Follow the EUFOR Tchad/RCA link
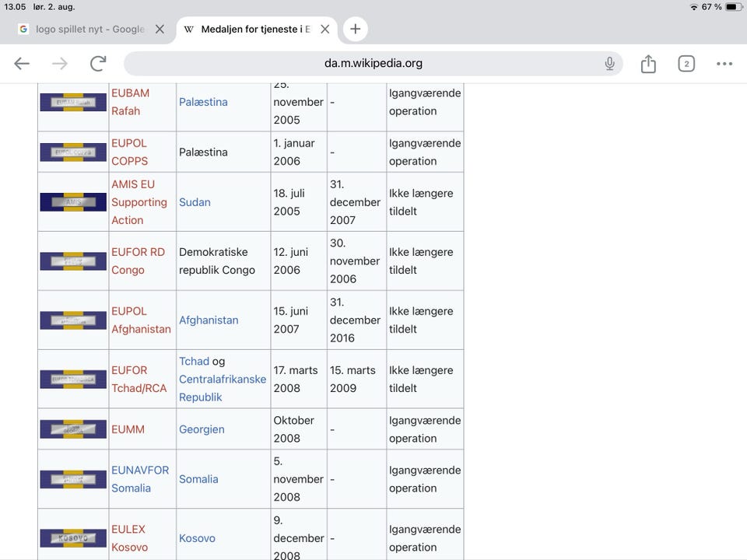 point(139,379)
